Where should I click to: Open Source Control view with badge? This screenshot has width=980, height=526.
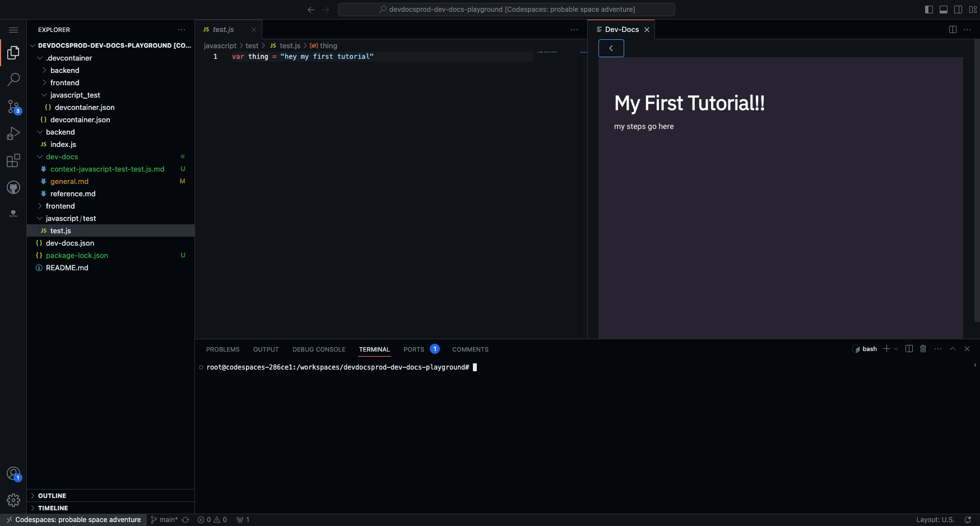tap(13, 107)
